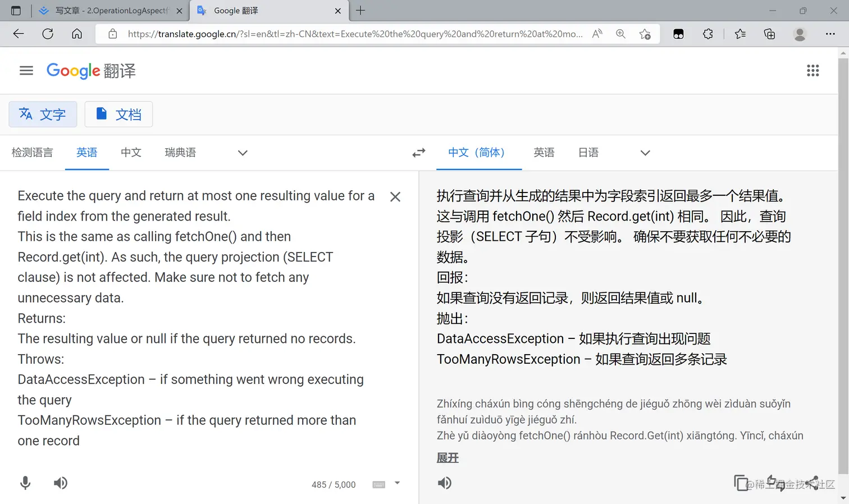Listen to the Chinese translation
The image size is (849, 504).
click(x=445, y=483)
